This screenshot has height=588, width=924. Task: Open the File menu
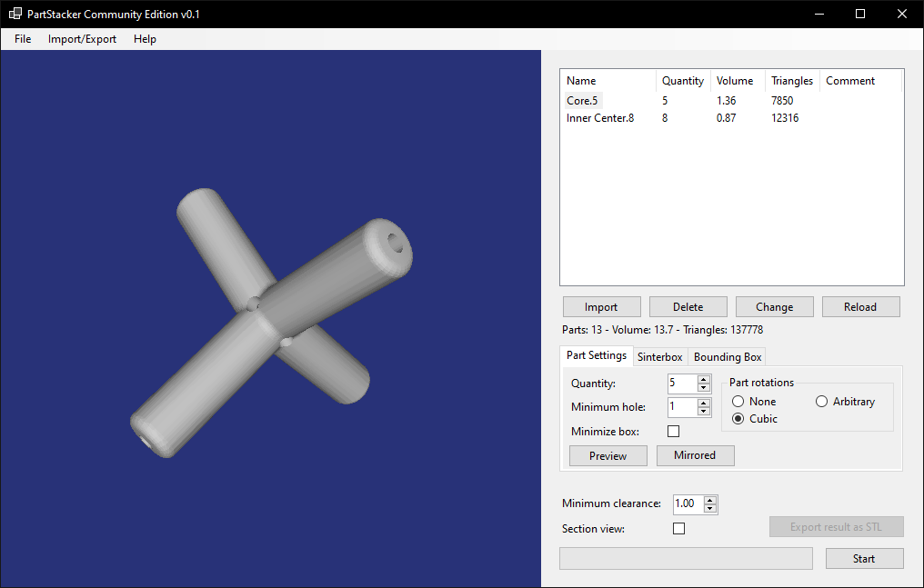click(x=23, y=39)
